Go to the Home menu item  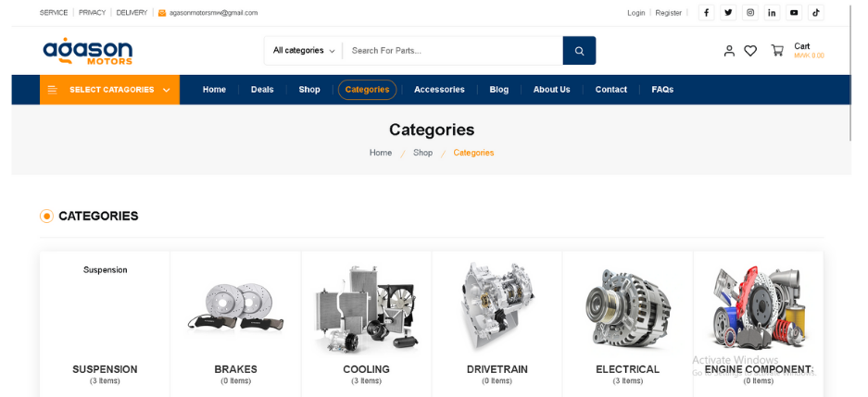tap(214, 90)
